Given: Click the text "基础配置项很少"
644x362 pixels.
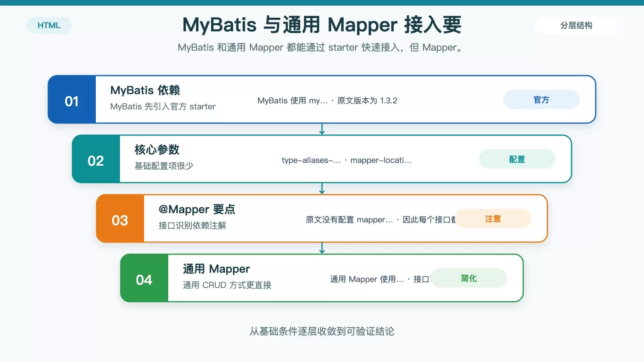Looking at the screenshot, I should [164, 166].
